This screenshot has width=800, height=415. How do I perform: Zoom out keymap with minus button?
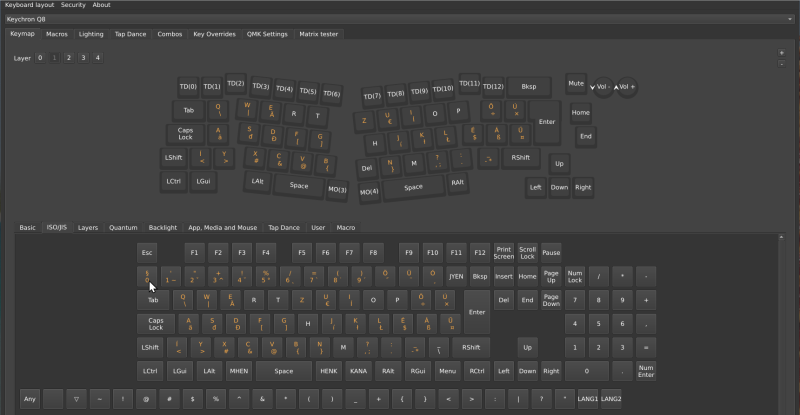781,64
